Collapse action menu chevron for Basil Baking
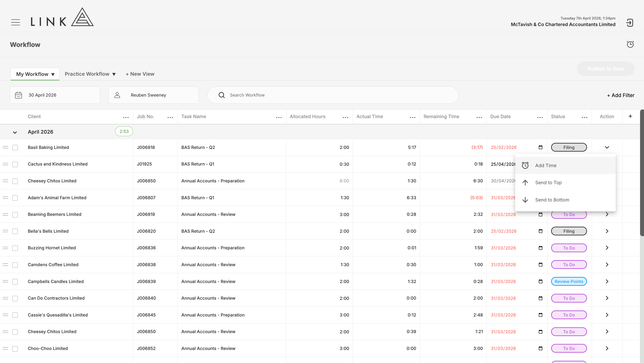The height and width of the screenshot is (363, 644). [x=607, y=147]
